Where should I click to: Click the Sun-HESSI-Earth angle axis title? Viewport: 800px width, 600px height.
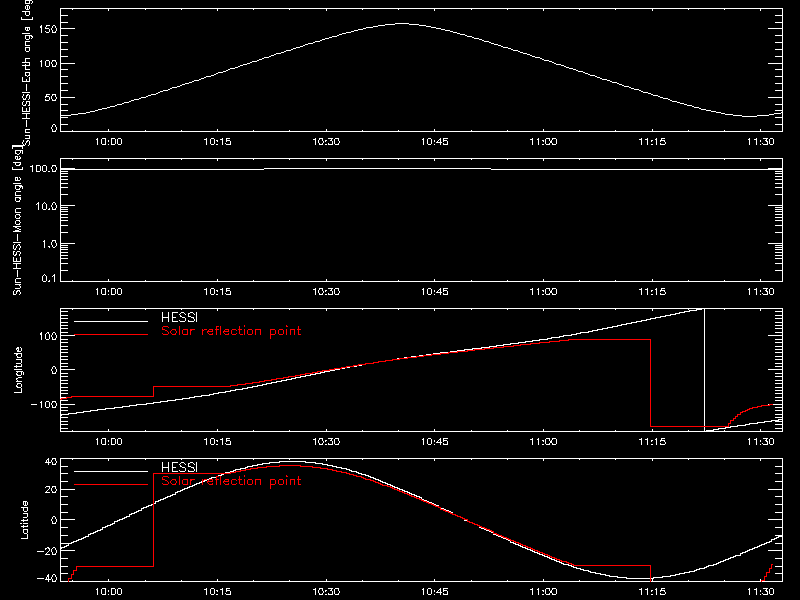click(27, 72)
